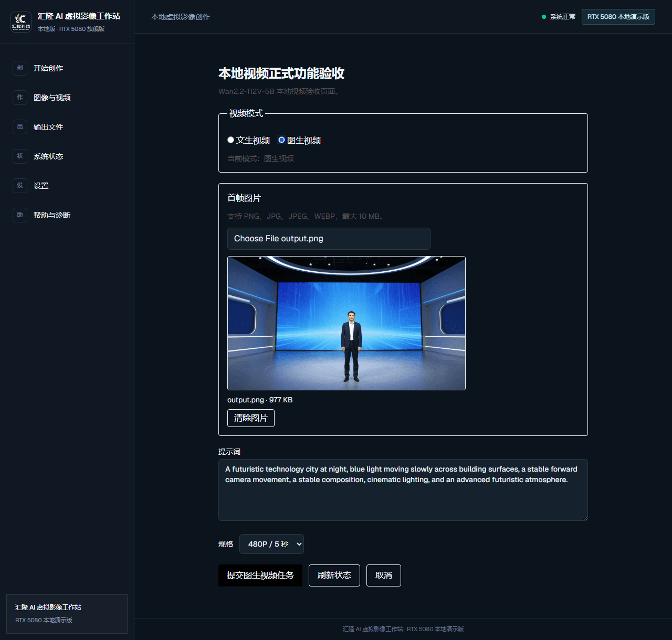Open the 开始创作 menu item
The width and height of the screenshot is (672, 640).
click(67, 68)
